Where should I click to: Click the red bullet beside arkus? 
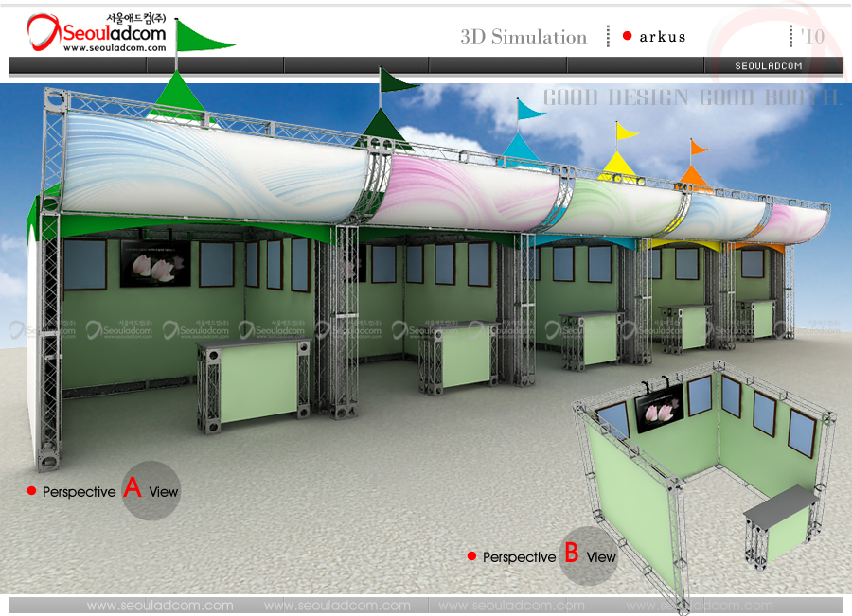point(627,37)
